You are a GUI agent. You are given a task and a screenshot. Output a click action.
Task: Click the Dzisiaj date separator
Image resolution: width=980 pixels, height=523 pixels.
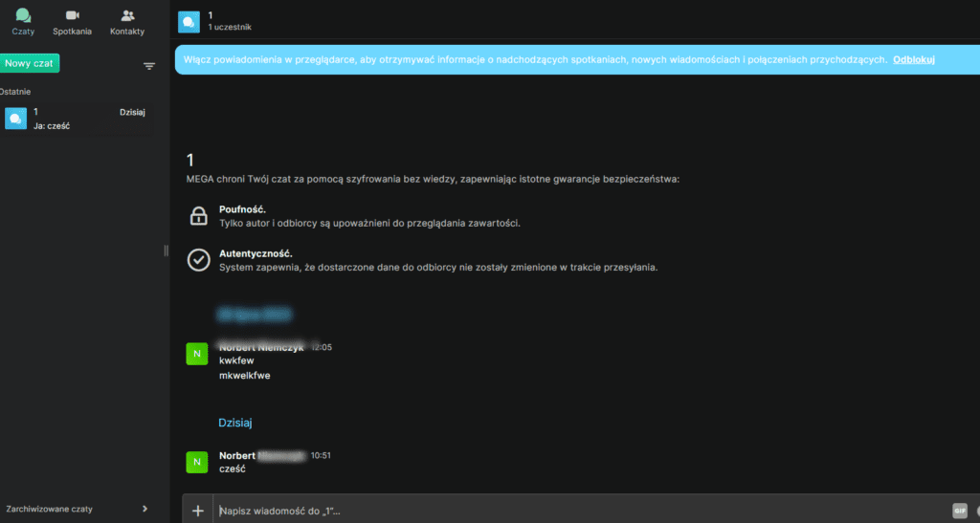click(235, 422)
